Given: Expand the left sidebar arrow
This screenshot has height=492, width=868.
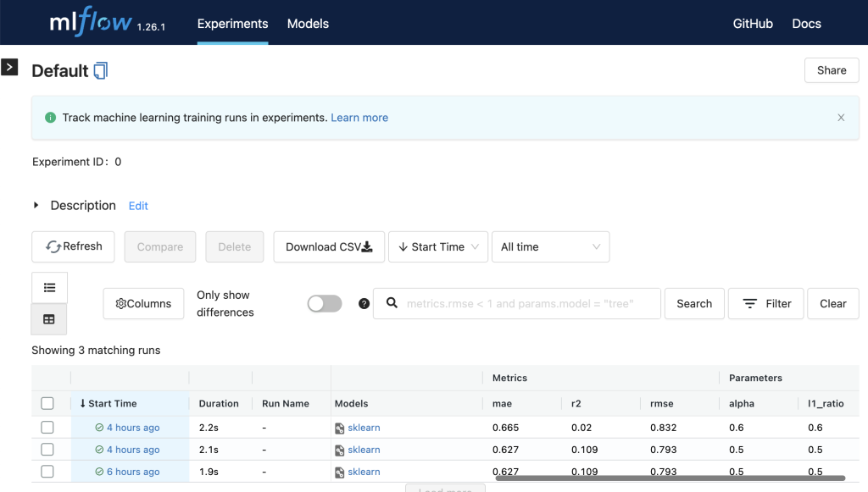Looking at the screenshot, I should coord(9,67).
